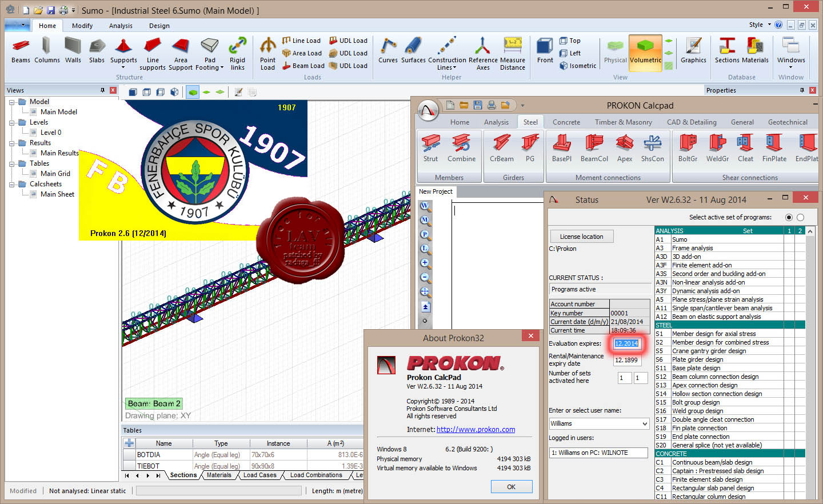The height and width of the screenshot is (504, 823).
Task: Expand Construction Lines dropdown
Action: [455, 67]
